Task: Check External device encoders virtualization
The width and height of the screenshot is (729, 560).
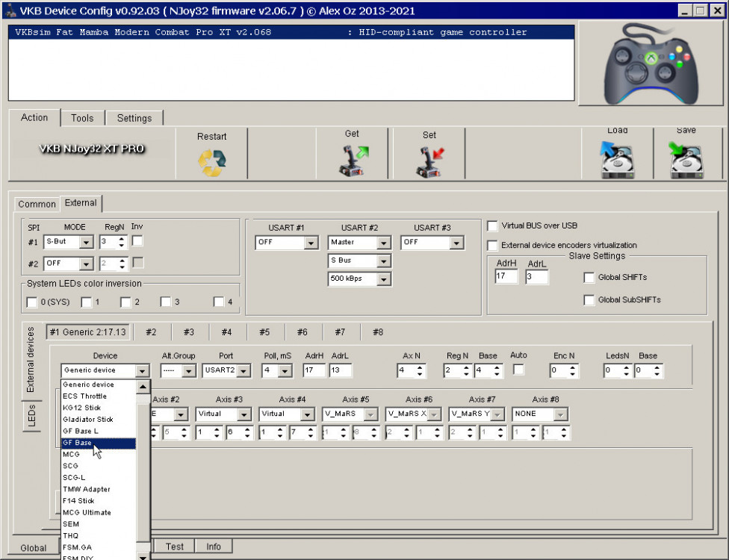Action: pos(493,246)
